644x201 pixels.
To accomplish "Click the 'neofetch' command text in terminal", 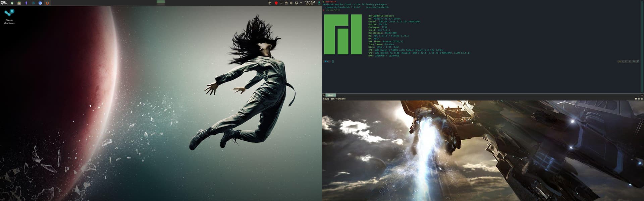I will [x=331, y=2].
